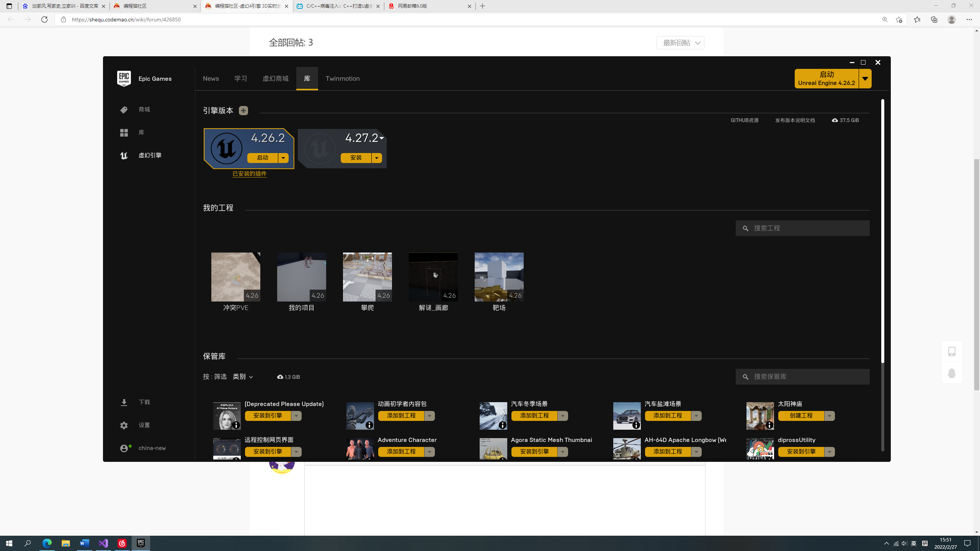Open the 4.27.2 version selector arrow

(x=382, y=138)
